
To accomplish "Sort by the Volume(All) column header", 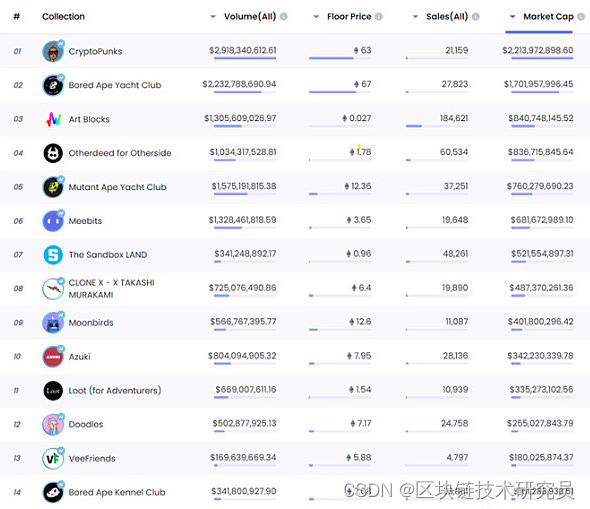I will pyautogui.click(x=250, y=17).
